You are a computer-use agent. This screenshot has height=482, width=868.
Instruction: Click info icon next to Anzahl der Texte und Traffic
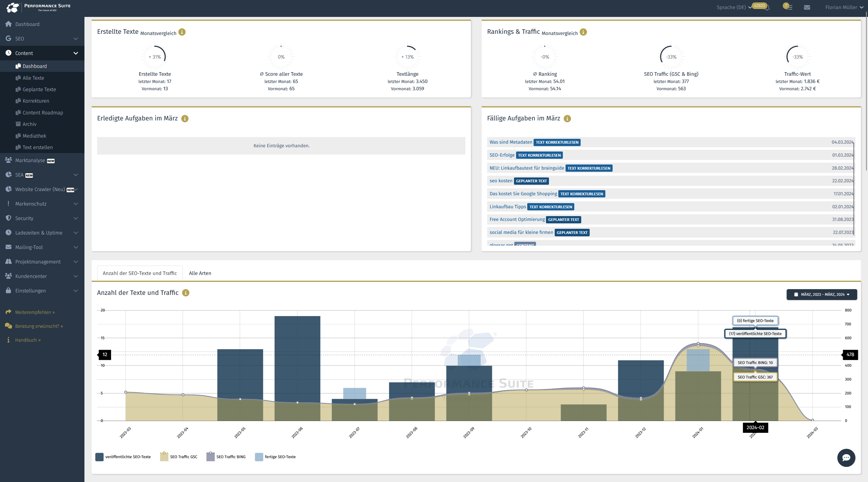pyautogui.click(x=186, y=293)
